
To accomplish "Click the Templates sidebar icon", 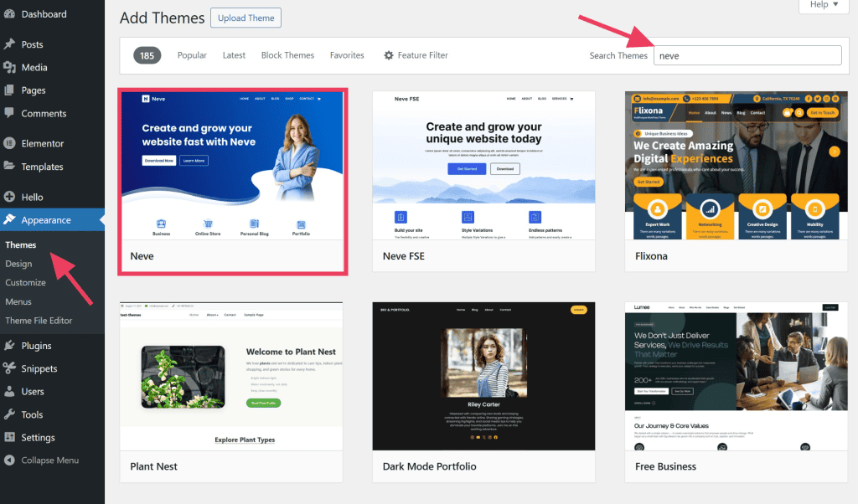I will click(12, 167).
